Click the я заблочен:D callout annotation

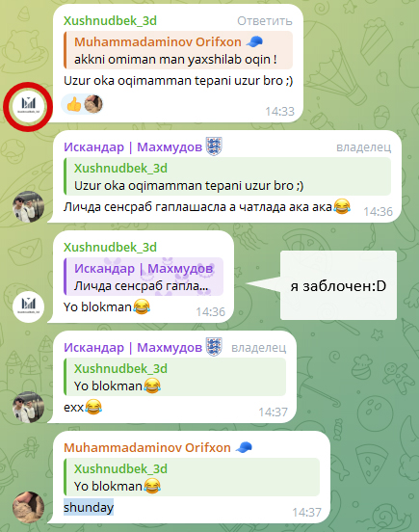point(338,285)
